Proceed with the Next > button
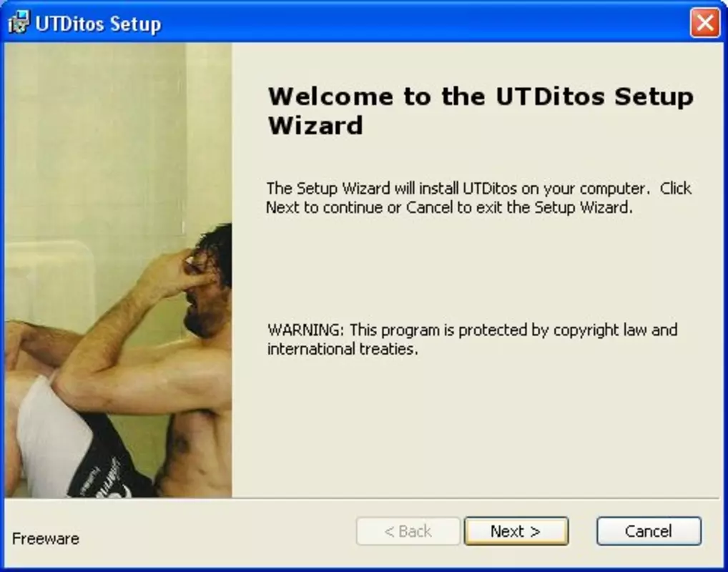 point(516,531)
